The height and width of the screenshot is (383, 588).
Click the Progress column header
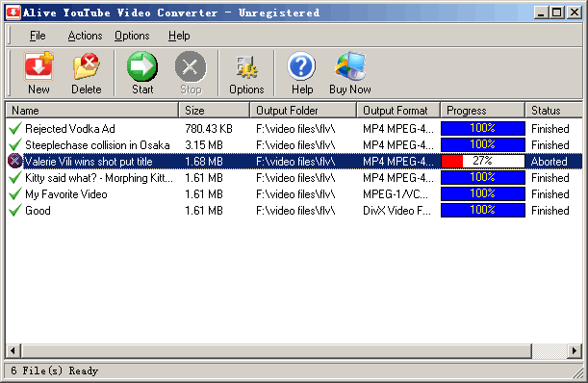coord(483,111)
